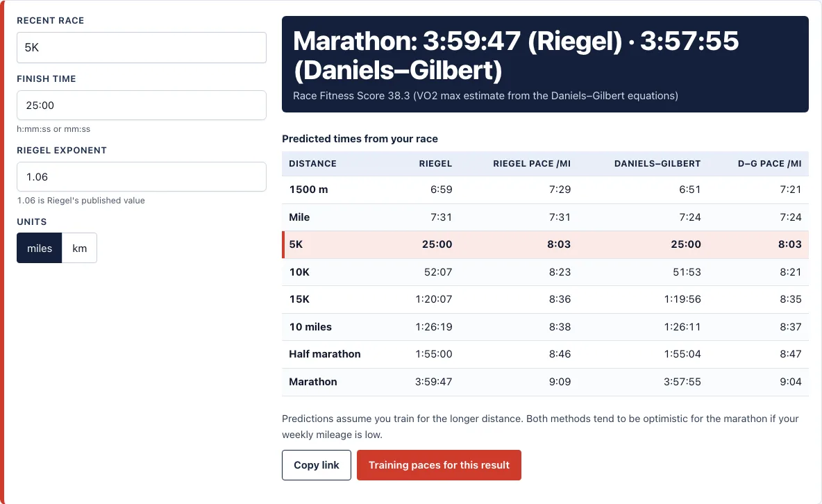822x504 pixels.
Task: Click Riegel 15K time 1:20:07
Action: [433, 299]
